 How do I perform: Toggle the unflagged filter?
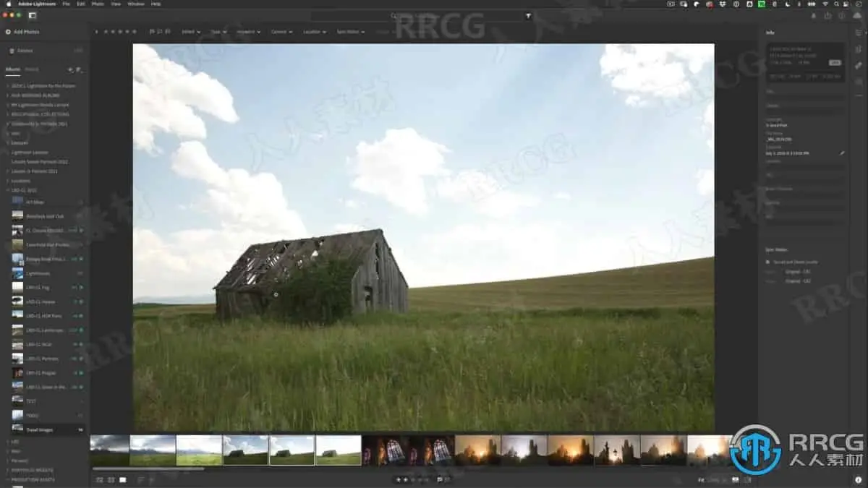pos(158,32)
